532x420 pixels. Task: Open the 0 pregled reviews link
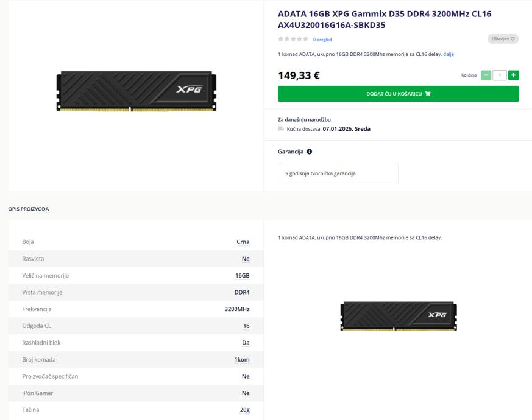tap(322, 40)
